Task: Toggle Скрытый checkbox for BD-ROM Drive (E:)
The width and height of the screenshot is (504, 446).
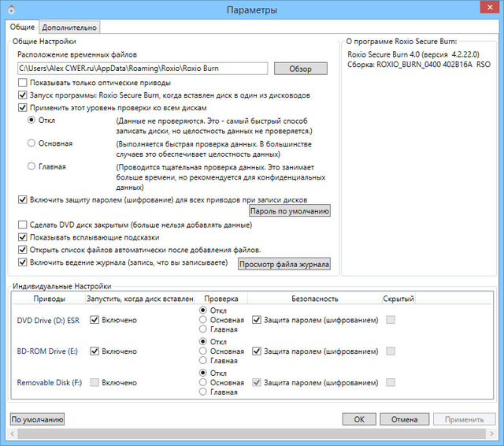Action: (x=391, y=351)
